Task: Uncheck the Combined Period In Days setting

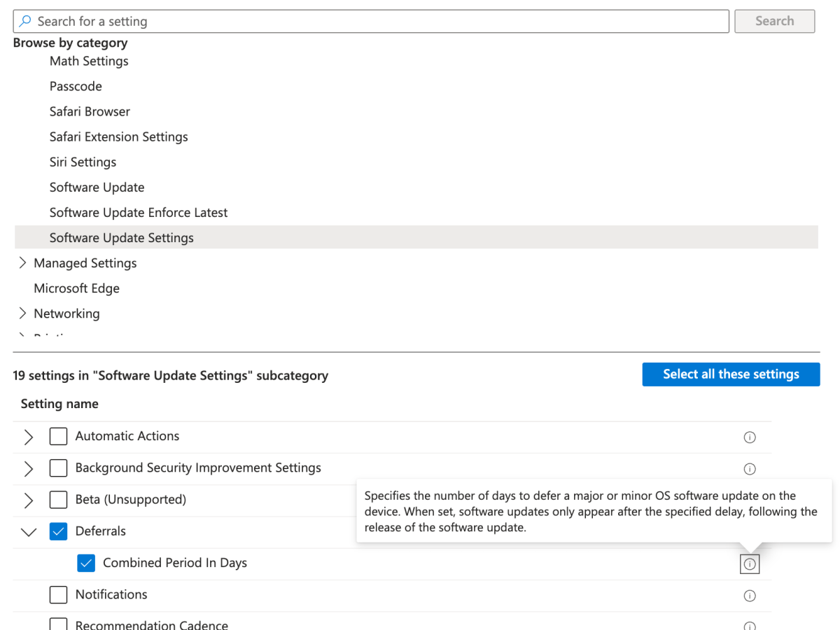Action: 86,562
